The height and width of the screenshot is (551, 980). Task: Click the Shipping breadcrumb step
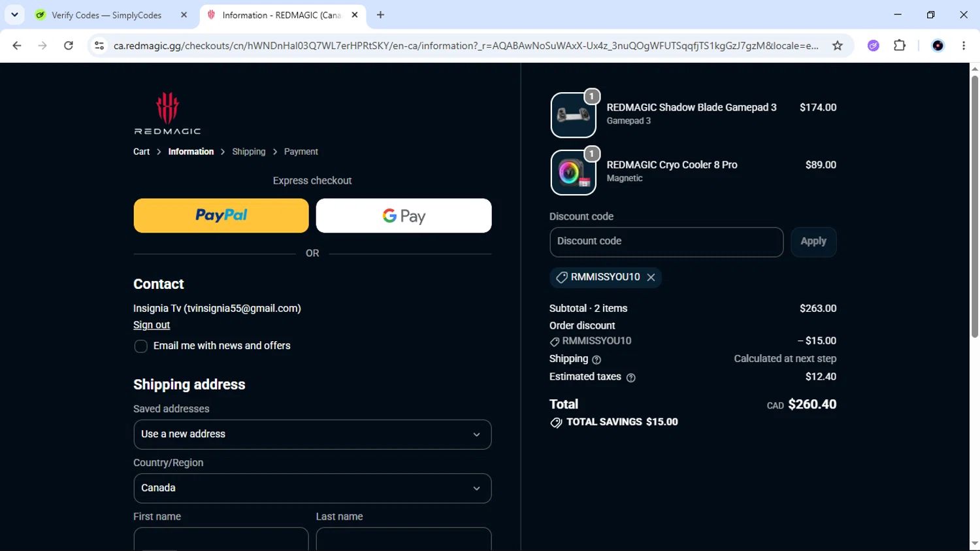tap(249, 152)
